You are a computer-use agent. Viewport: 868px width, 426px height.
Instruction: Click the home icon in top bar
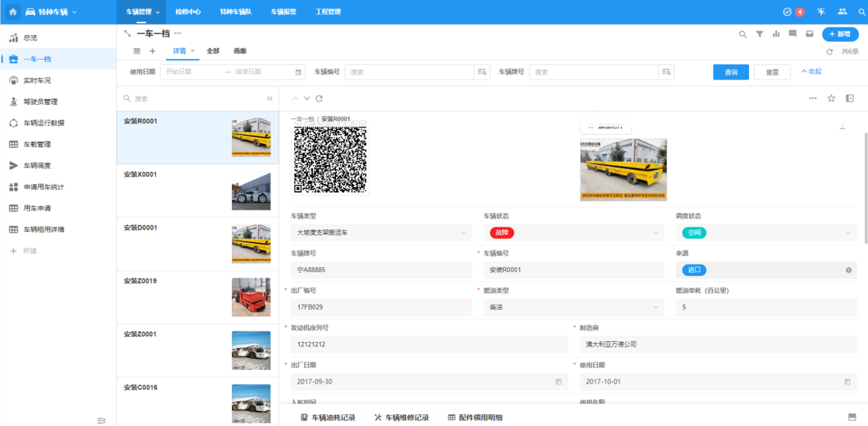tap(13, 12)
